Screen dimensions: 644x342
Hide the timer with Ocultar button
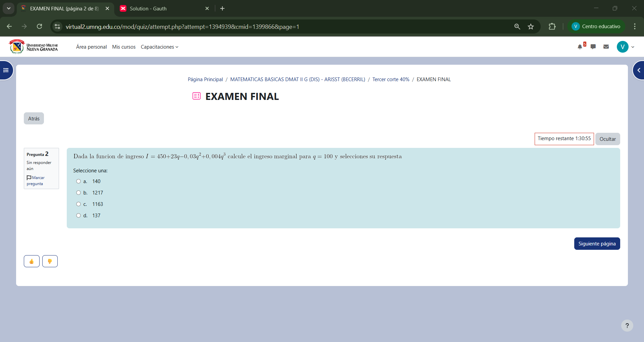point(607,139)
